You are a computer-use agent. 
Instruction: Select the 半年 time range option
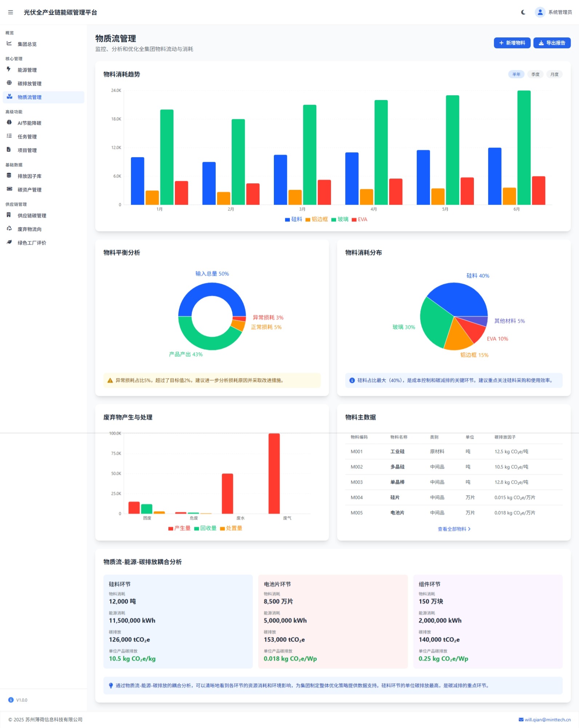[516, 75]
